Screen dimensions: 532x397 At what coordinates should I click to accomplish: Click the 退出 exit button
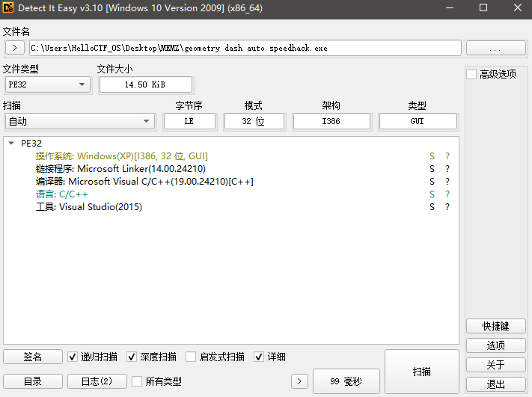(x=495, y=384)
